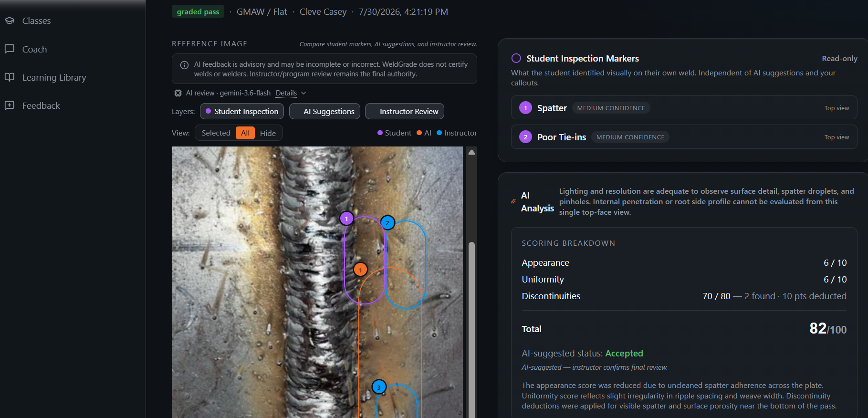Switch view to Hide
The image size is (868, 418).
coord(268,133)
